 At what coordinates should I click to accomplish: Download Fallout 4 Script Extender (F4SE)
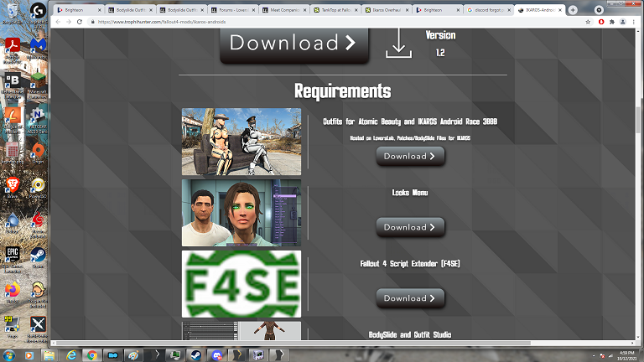coord(410,298)
